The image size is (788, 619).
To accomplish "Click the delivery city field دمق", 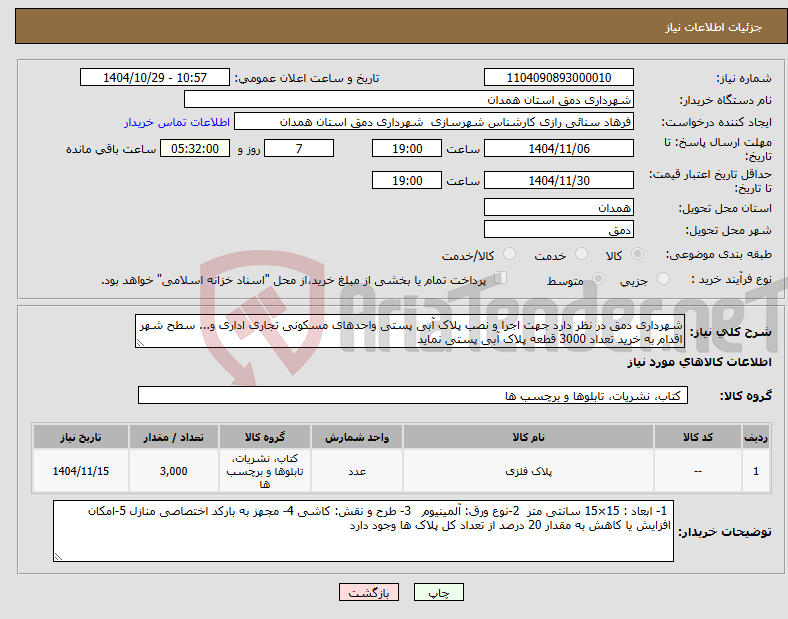I will pos(558,230).
